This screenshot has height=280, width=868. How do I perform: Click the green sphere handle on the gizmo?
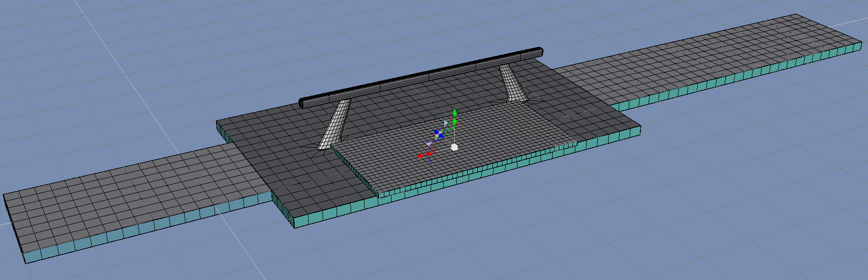[455, 121]
